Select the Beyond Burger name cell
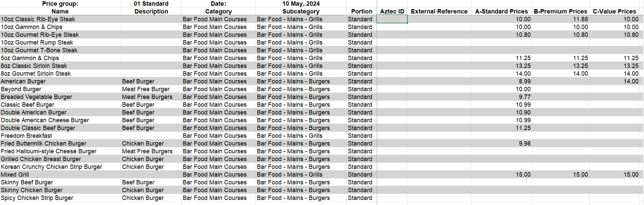644x205 pixels. click(x=21, y=89)
